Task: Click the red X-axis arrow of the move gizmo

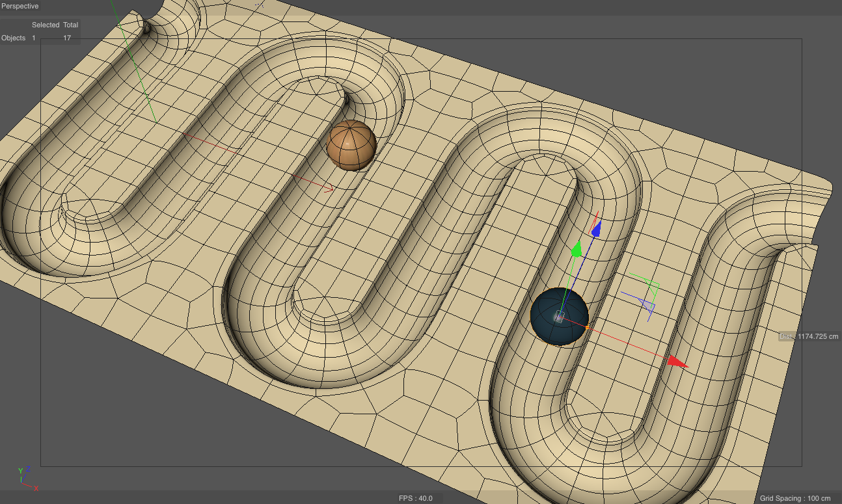Action: (x=677, y=362)
